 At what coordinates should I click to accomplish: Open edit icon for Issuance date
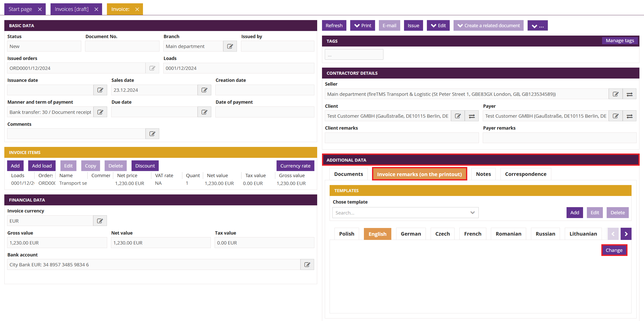click(100, 90)
